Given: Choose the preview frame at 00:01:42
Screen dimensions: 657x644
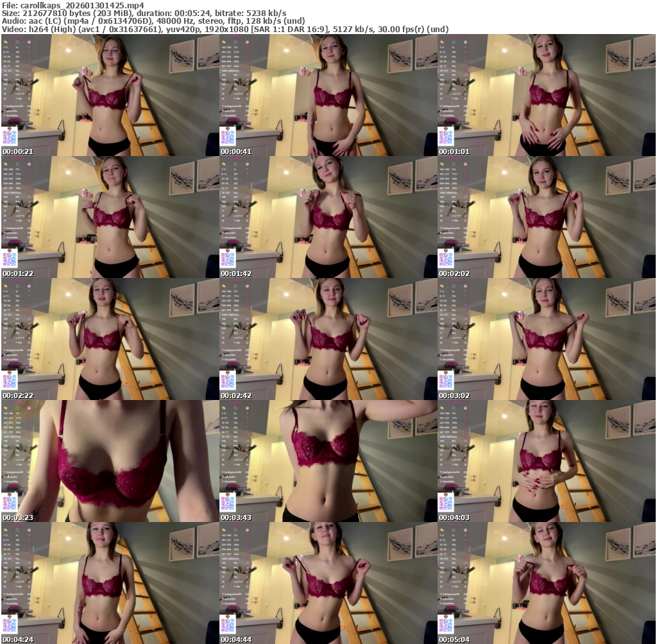Looking at the screenshot, I should click(x=328, y=217).
